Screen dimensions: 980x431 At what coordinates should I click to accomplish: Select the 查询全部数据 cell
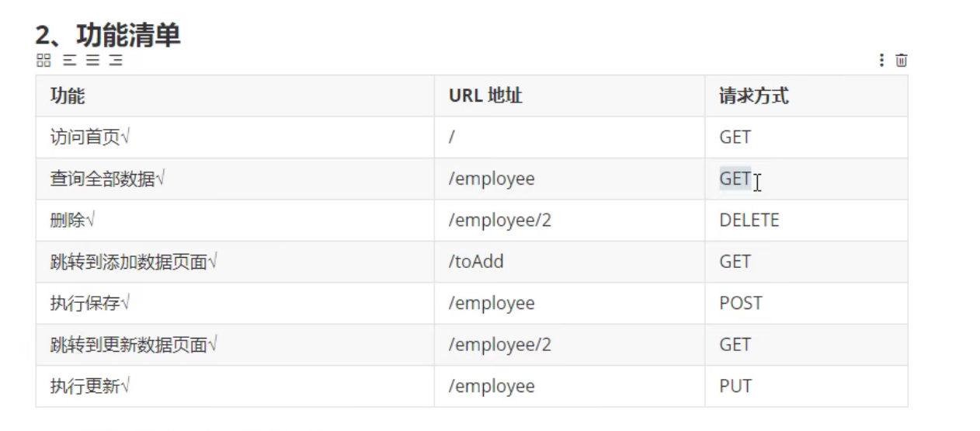tap(235, 179)
